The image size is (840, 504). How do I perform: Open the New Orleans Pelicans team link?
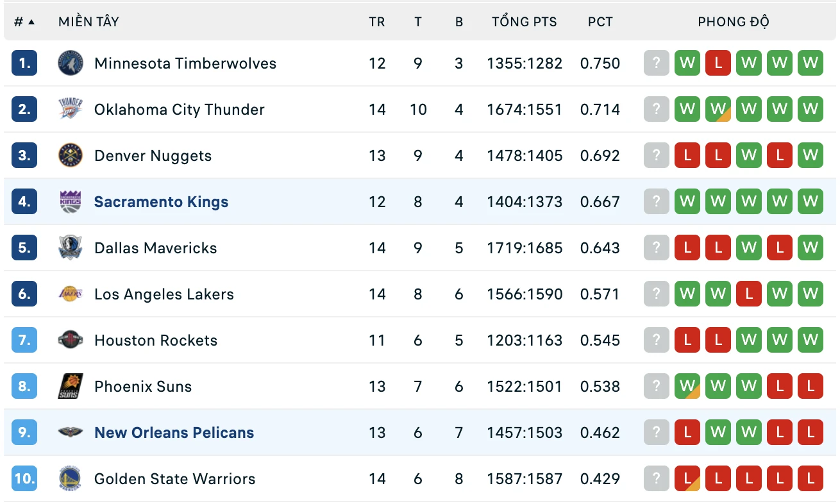(x=174, y=433)
